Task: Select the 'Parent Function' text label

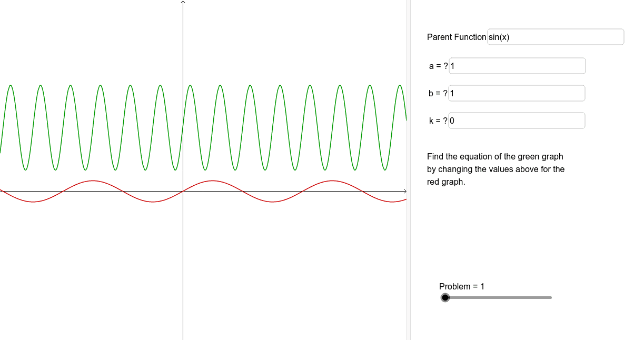Action: pyautogui.click(x=457, y=37)
